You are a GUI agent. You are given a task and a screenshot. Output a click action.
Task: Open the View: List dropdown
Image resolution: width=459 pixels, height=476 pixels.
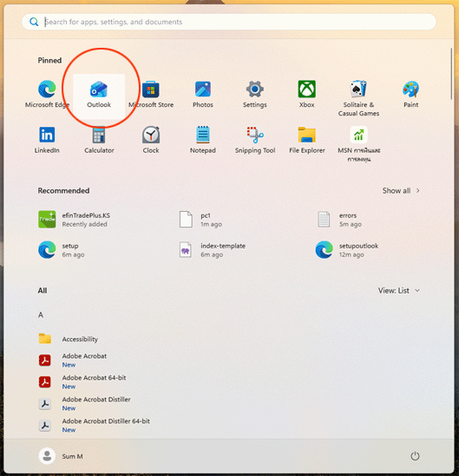(x=398, y=290)
